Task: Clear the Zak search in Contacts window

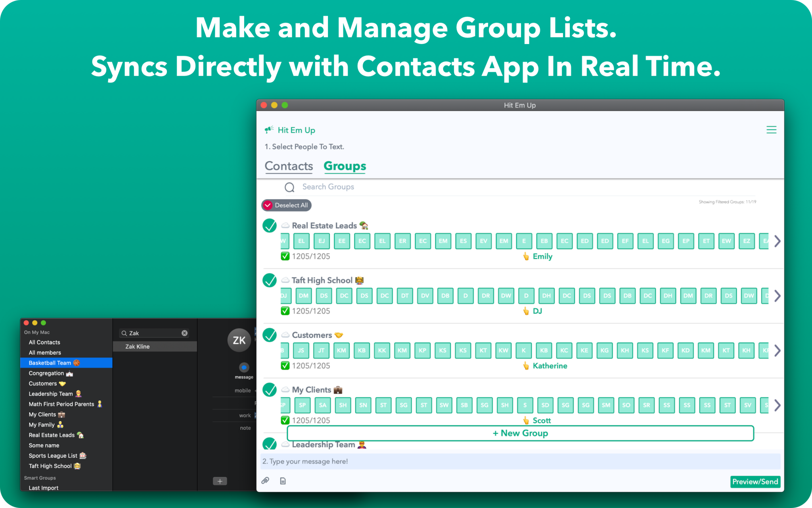Action: pyautogui.click(x=184, y=333)
